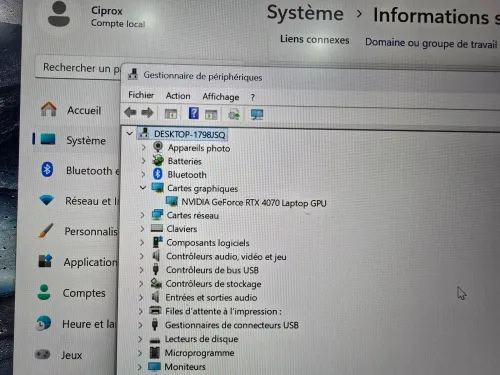Expand the Claviers category
The width and height of the screenshot is (500, 375).
point(142,229)
